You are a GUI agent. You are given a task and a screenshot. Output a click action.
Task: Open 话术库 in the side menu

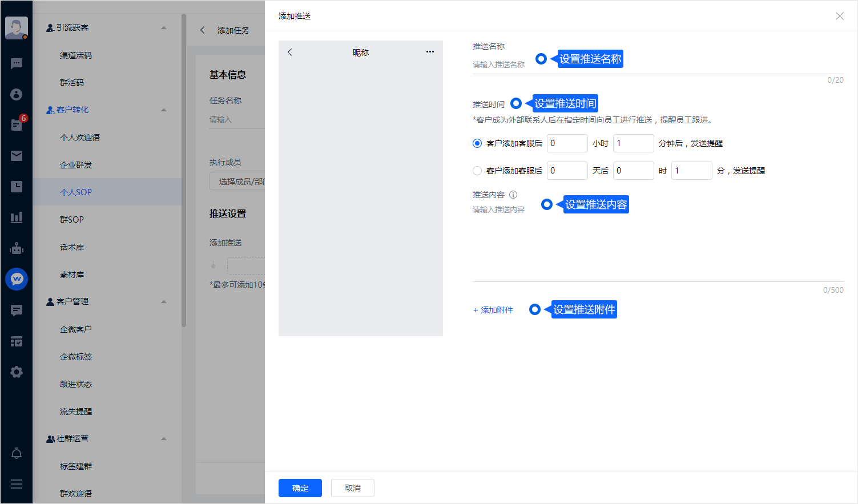coord(72,247)
